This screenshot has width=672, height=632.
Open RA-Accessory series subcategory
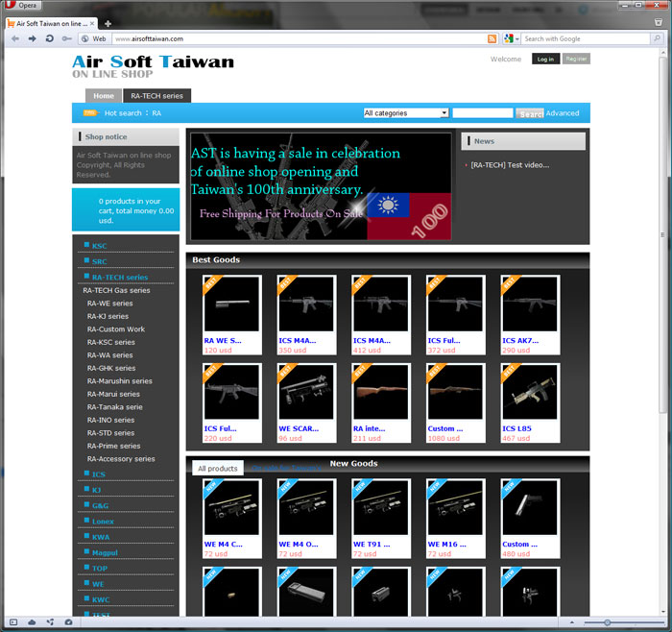(x=121, y=459)
